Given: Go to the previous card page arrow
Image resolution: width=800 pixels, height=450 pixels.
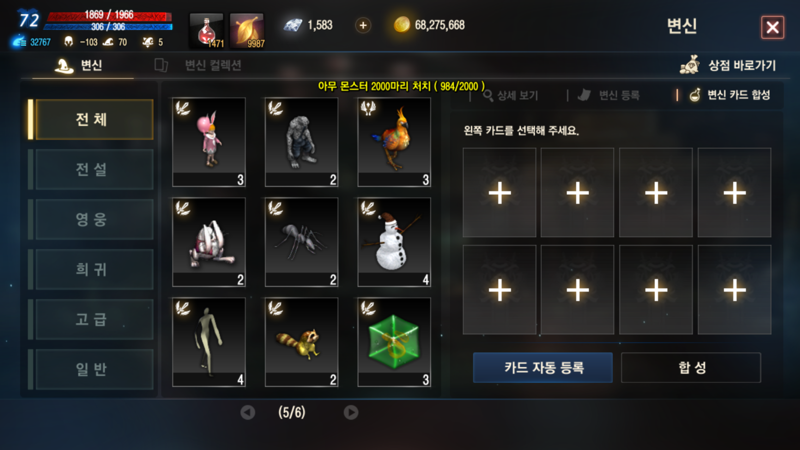Looking at the screenshot, I should point(248,412).
